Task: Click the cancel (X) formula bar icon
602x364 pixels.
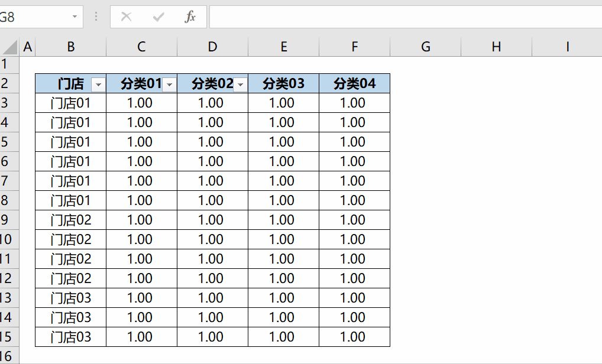Action: point(127,17)
